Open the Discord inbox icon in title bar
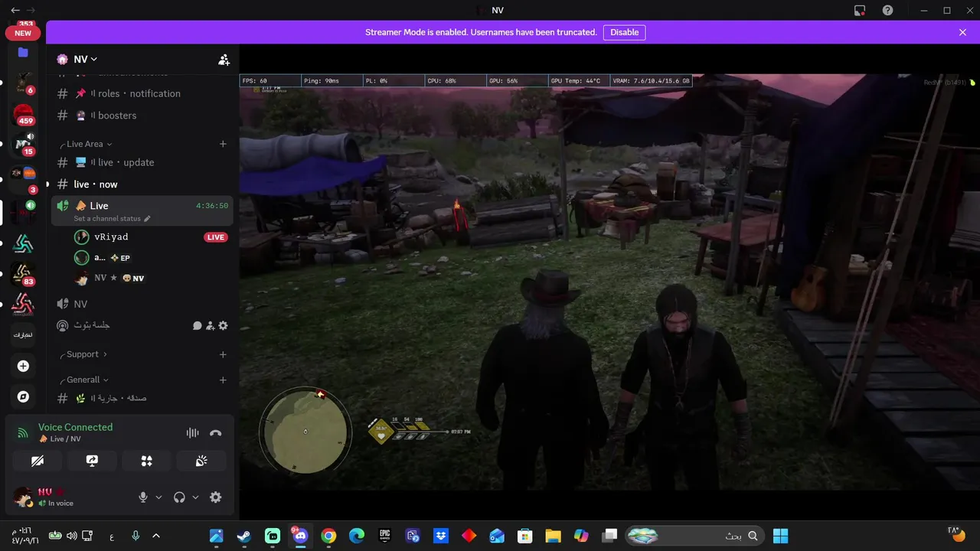Viewport: 980px width, 551px height. (860, 10)
